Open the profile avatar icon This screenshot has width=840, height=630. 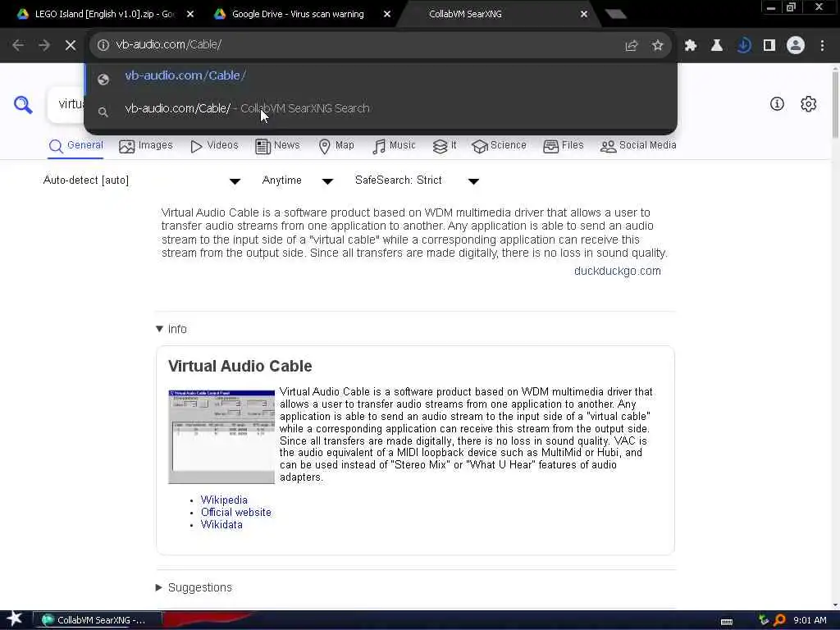coord(796,46)
